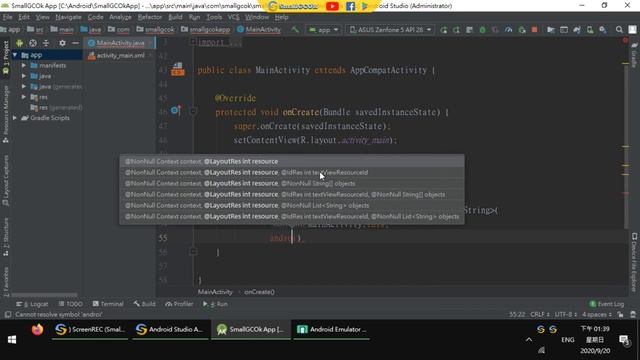
Task: Hide the Project panel minus icon
Action: (75, 43)
